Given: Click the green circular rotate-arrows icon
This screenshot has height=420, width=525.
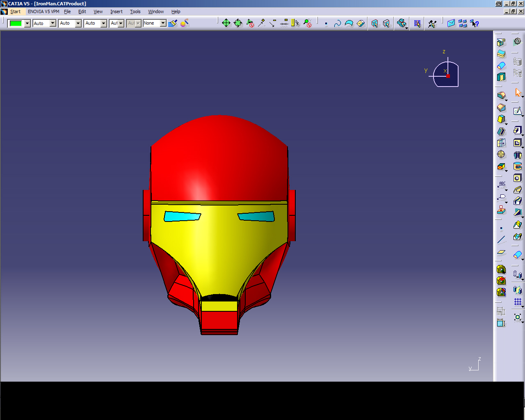Looking at the screenshot, I should (238, 23).
